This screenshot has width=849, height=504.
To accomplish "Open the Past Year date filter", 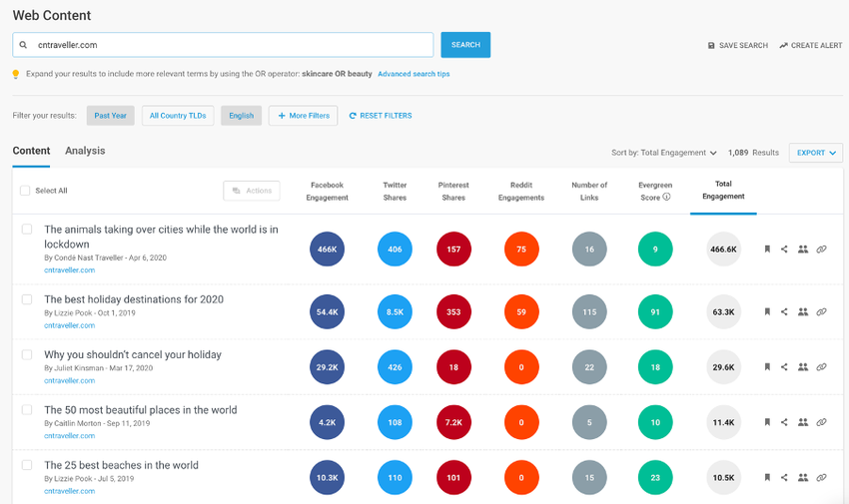I will 111,116.
